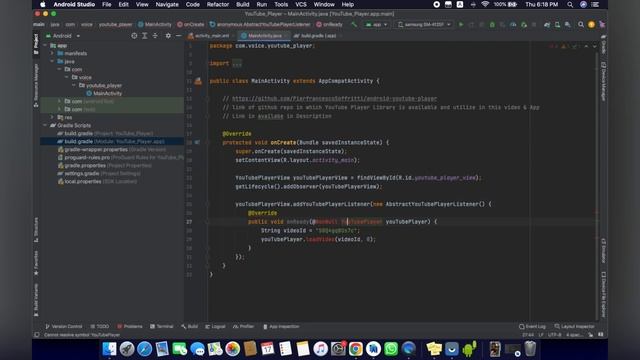The height and width of the screenshot is (360, 640).
Task: Expand the folded import statement
Action: click(x=237, y=63)
